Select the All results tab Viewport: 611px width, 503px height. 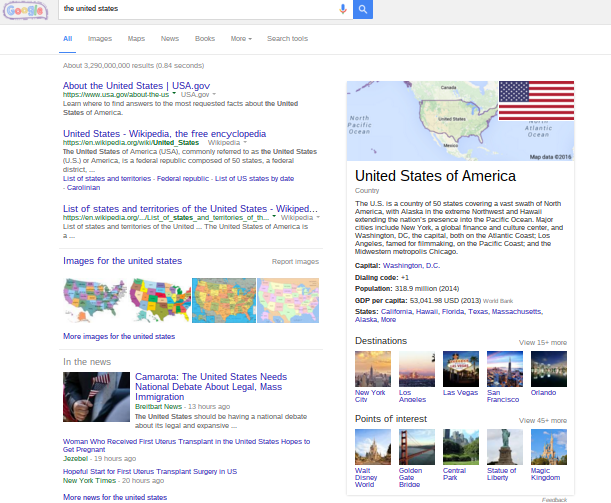tap(67, 39)
